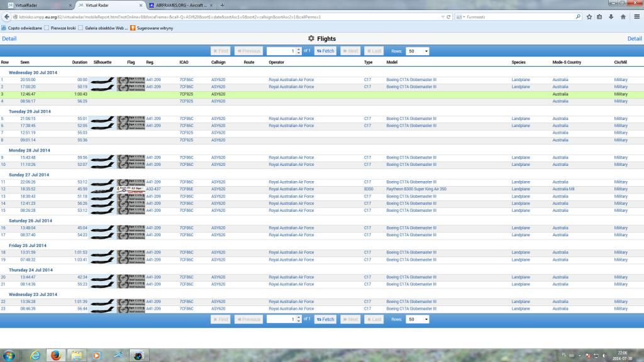Click the Windows Start button
644x362 pixels.
11,354
